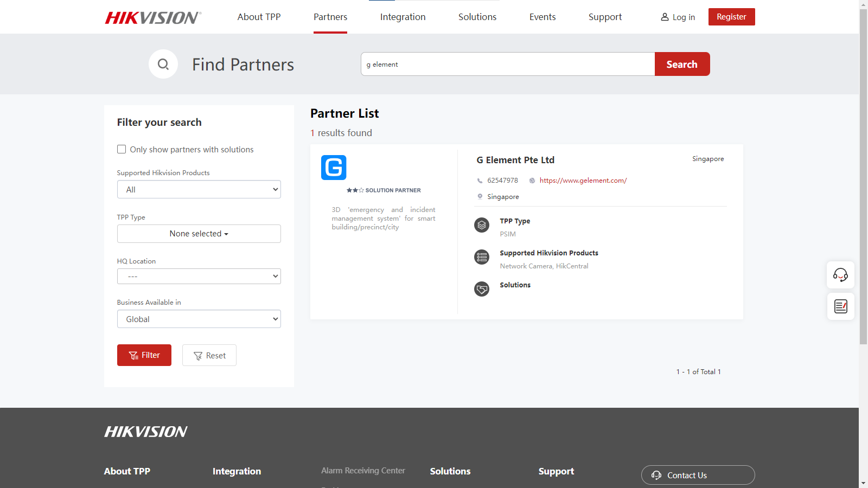Open the Solutions menu in header
Viewport: 868px width, 488px height.
[x=477, y=17]
